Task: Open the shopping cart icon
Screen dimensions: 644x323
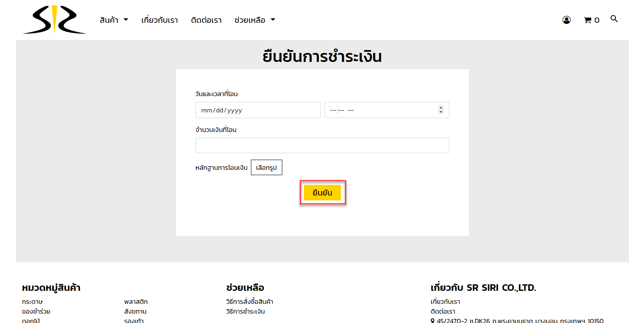Action: click(591, 20)
